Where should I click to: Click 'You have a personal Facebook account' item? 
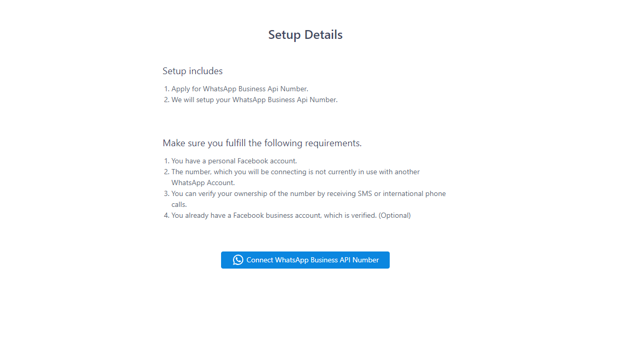234,161
